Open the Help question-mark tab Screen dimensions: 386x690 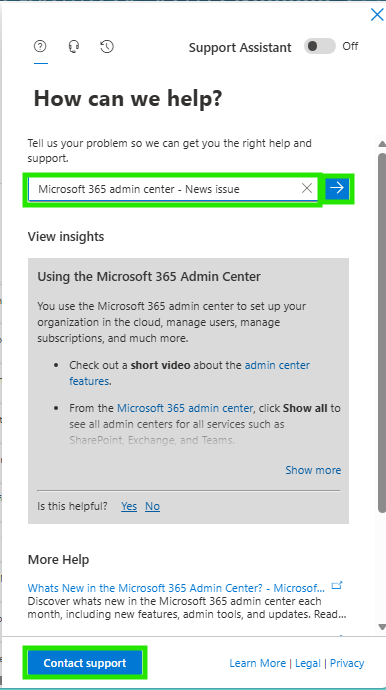[x=40, y=46]
